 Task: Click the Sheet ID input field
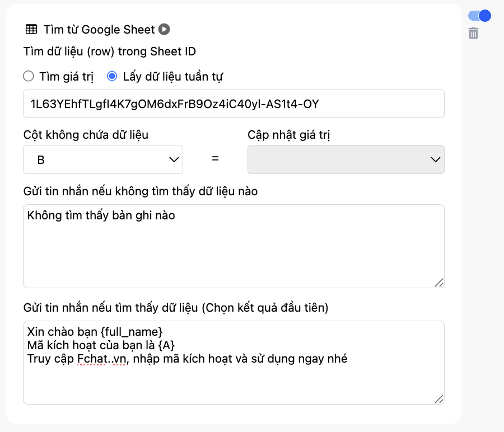[234, 104]
